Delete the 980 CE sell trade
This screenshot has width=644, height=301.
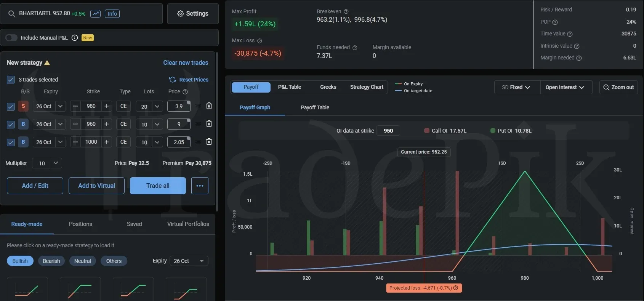(209, 106)
